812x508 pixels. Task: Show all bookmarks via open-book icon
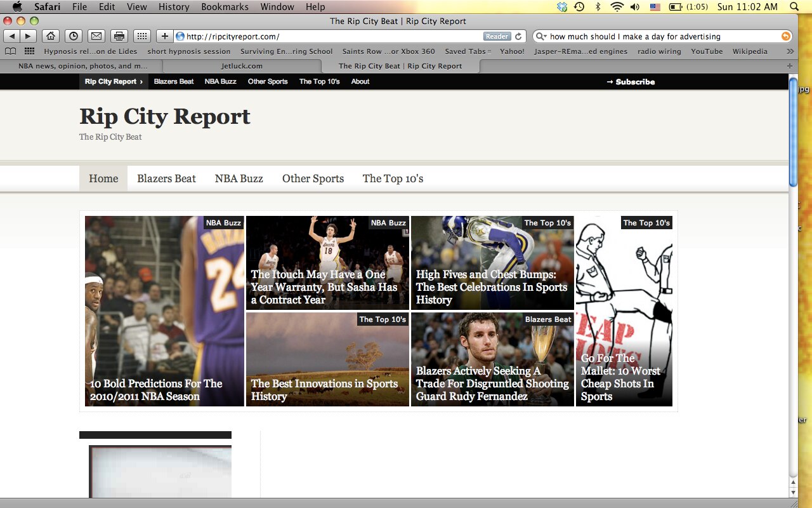tap(10, 51)
